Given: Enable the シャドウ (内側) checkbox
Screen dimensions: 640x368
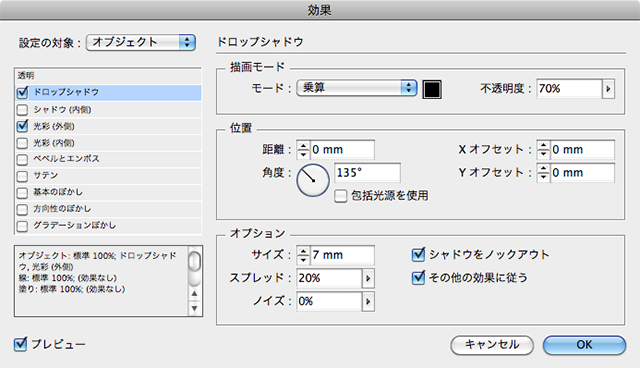Looking at the screenshot, I should coord(22,110).
